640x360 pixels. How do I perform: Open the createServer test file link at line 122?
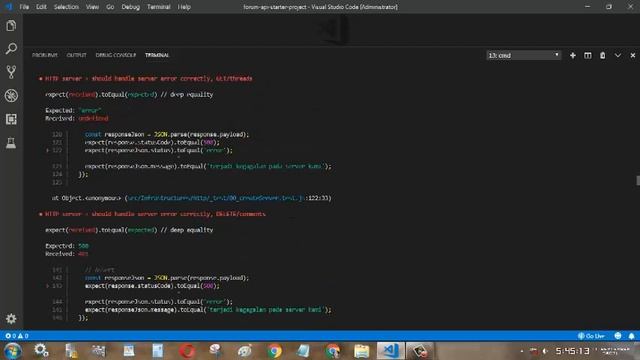[216, 198]
